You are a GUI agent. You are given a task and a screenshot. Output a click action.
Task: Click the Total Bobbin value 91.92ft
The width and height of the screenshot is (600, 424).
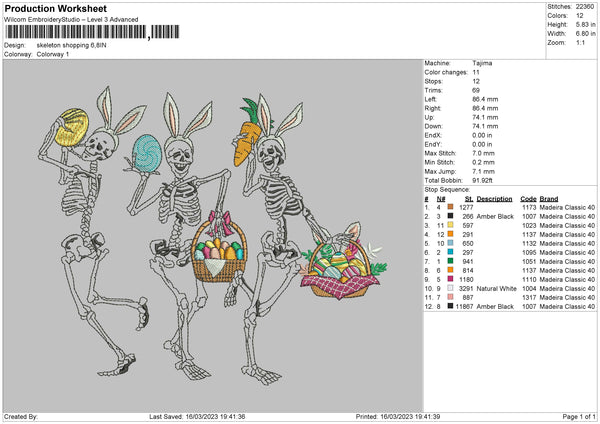tap(482, 180)
